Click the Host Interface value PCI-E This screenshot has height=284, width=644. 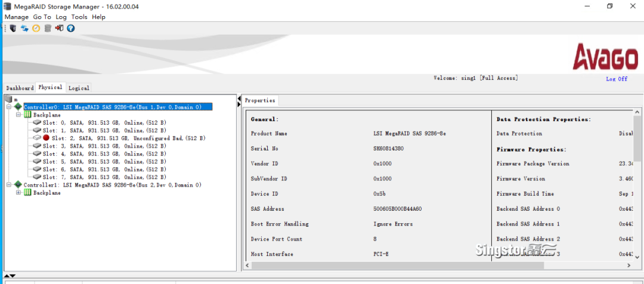pyautogui.click(x=381, y=254)
